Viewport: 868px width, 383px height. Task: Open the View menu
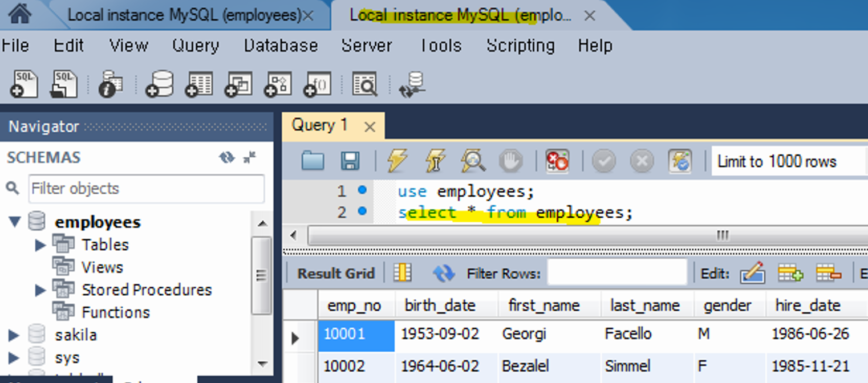coord(128,45)
